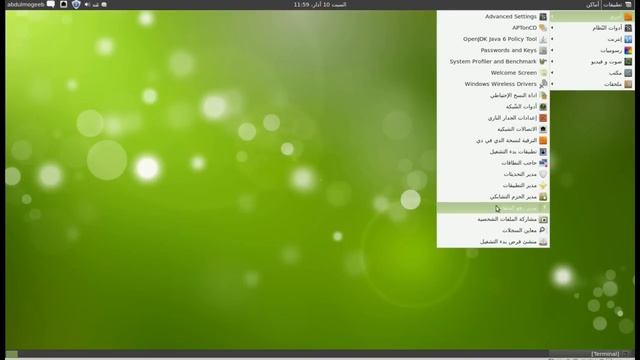Open رسوميات (Graphics) category

point(592,50)
